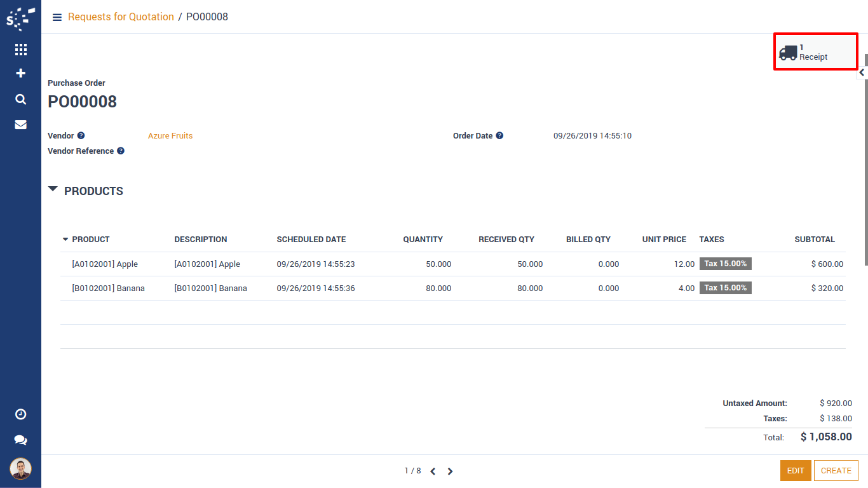Open the 1 Receipt truck button
Screen dimensions: 868x488
pyautogui.click(x=815, y=52)
